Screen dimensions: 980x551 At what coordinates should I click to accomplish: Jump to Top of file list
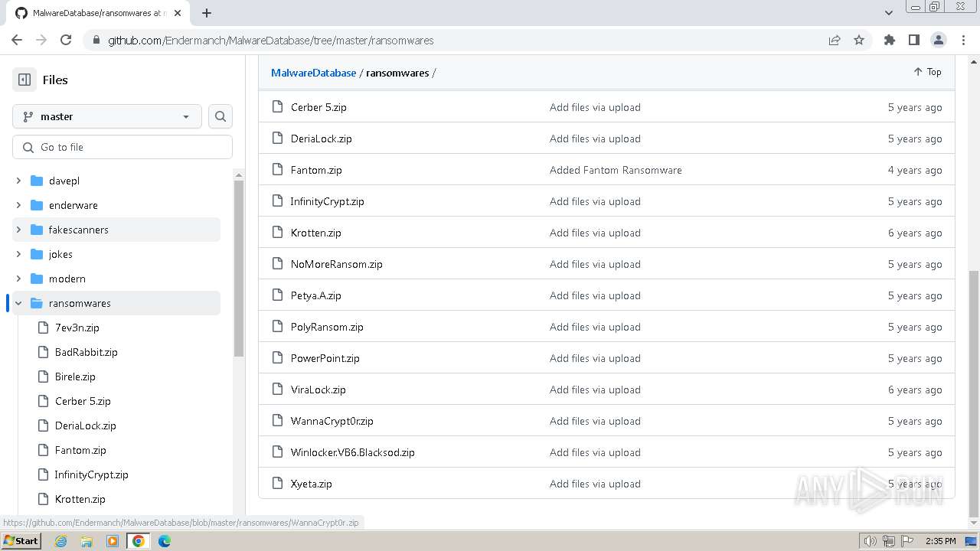[927, 72]
